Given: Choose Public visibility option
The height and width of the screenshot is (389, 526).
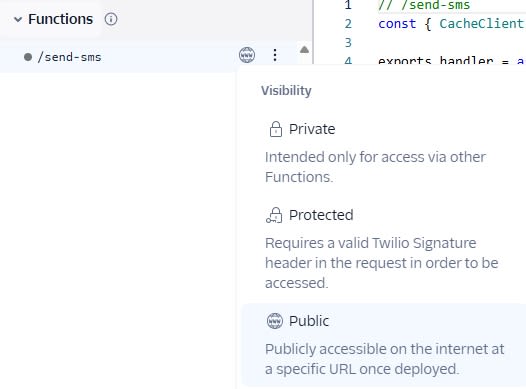Looking at the screenshot, I should click(384, 345).
